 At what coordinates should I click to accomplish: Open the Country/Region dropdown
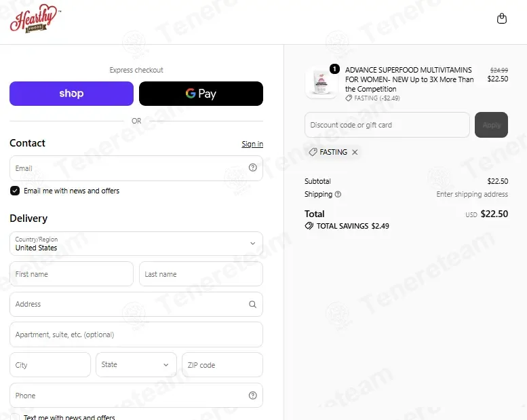click(136, 244)
